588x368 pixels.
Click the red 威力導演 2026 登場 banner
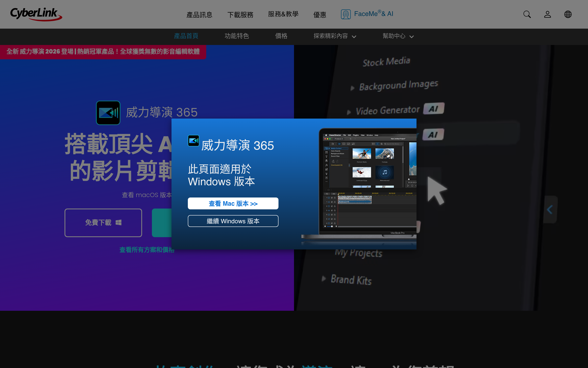pos(103,52)
